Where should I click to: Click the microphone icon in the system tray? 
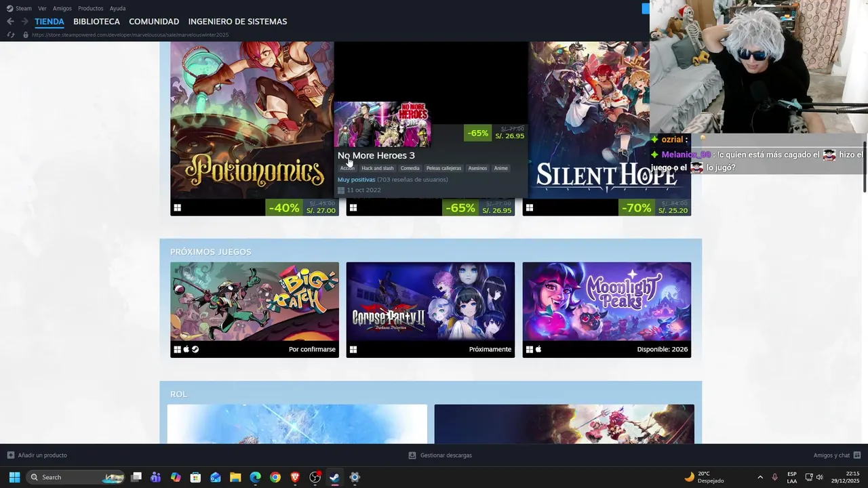[x=774, y=477]
